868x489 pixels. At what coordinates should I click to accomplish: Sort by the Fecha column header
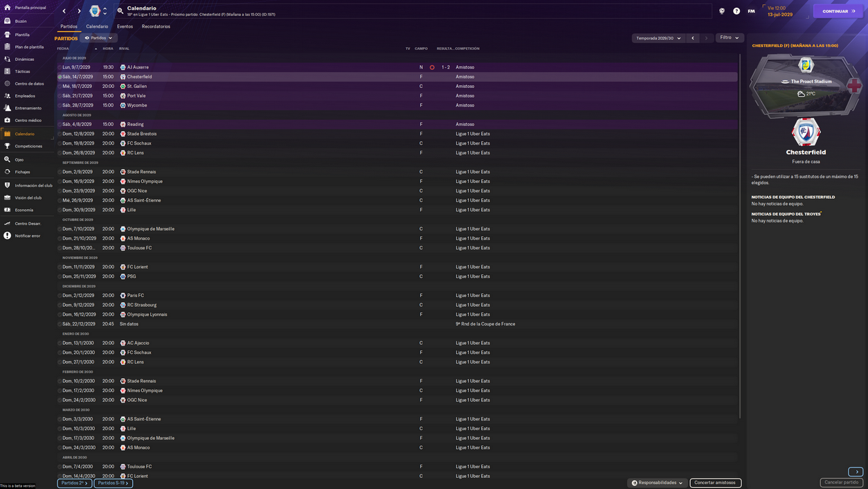(63, 48)
